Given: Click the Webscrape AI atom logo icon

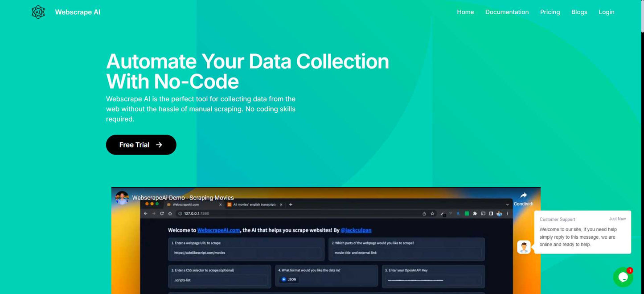Looking at the screenshot, I should click(38, 12).
